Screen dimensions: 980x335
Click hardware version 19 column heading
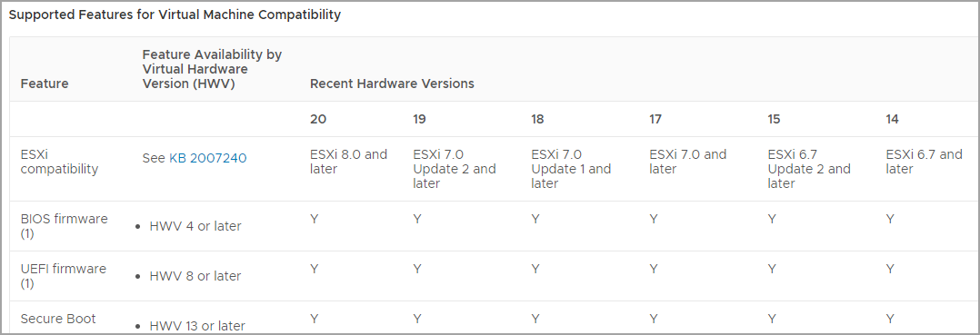pos(419,119)
